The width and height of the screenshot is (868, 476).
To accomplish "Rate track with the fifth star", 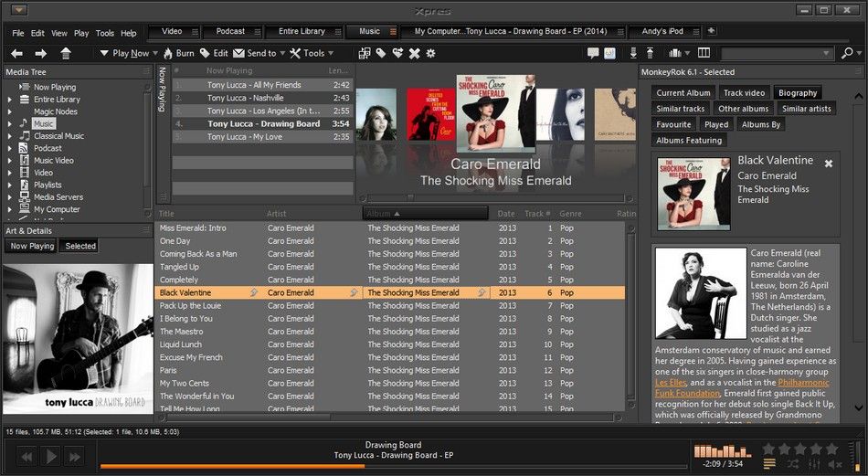I will point(832,449).
